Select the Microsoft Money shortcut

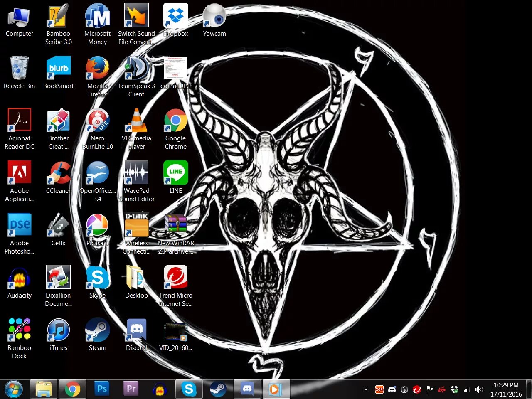(97, 24)
